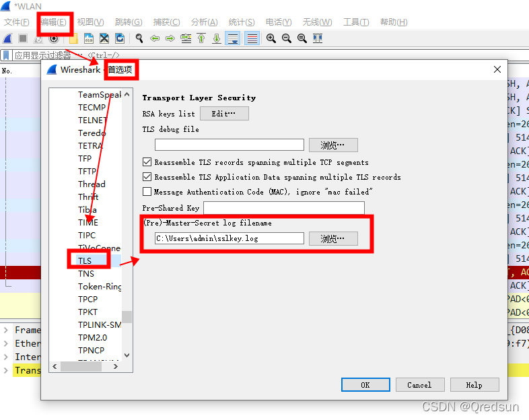529x420 pixels.
Task: Open the 文件(F) menu
Action: coord(17,22)
